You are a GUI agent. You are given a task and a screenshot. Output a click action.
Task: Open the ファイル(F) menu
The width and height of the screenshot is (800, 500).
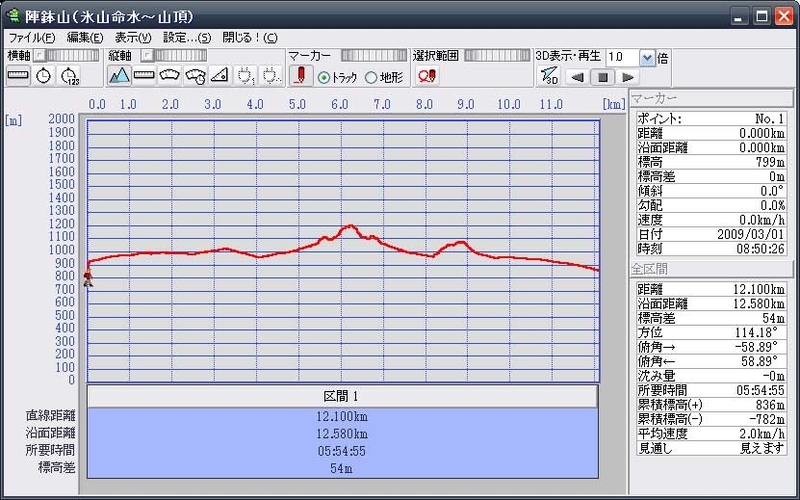(x=32, y=38)
